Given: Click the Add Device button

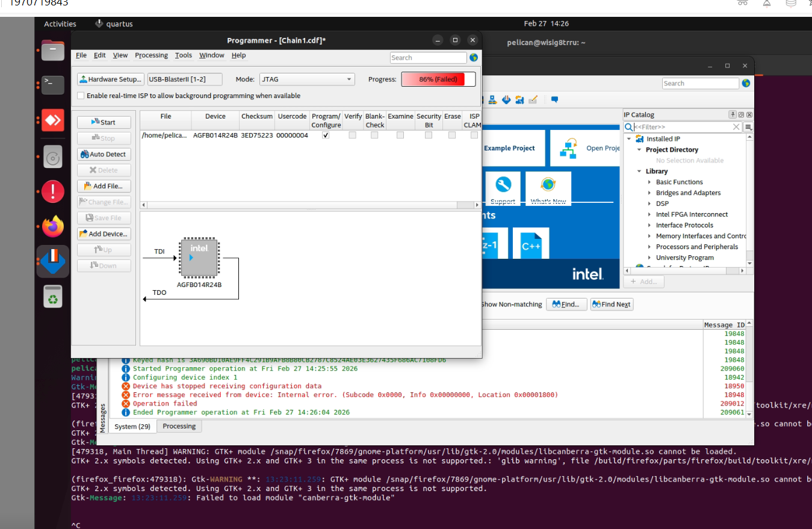Looking at the screenshot, I should [x=104, y=234].
